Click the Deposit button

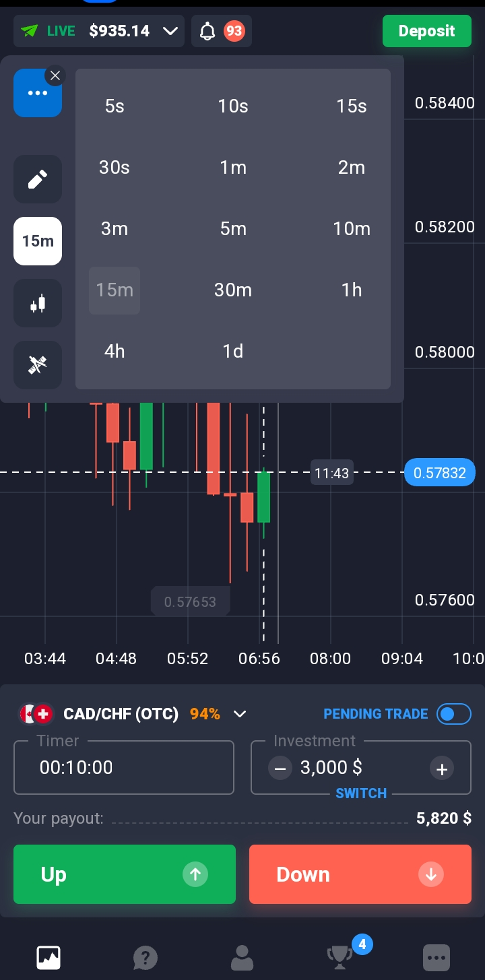coord(426,31)
